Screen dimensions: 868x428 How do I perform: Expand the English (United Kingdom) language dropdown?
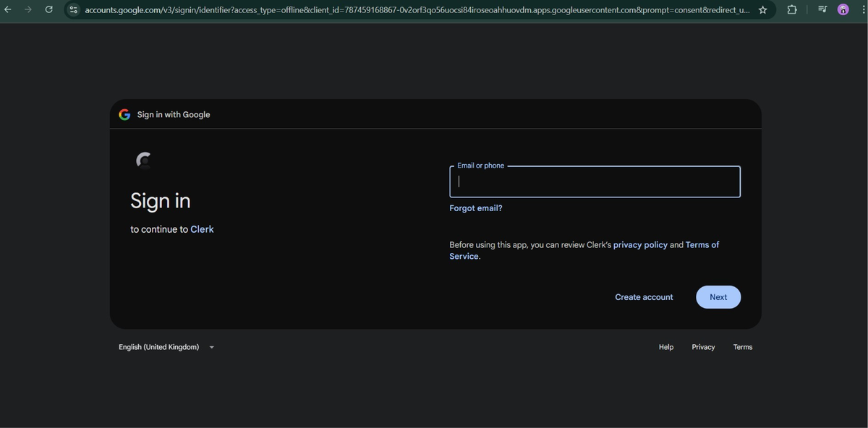point(166,347)
